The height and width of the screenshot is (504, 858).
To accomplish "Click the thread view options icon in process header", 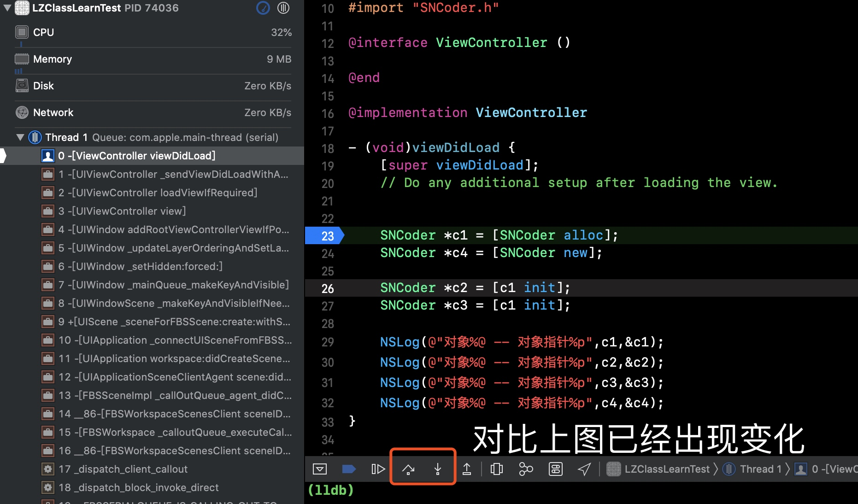I will coord(283,8).
